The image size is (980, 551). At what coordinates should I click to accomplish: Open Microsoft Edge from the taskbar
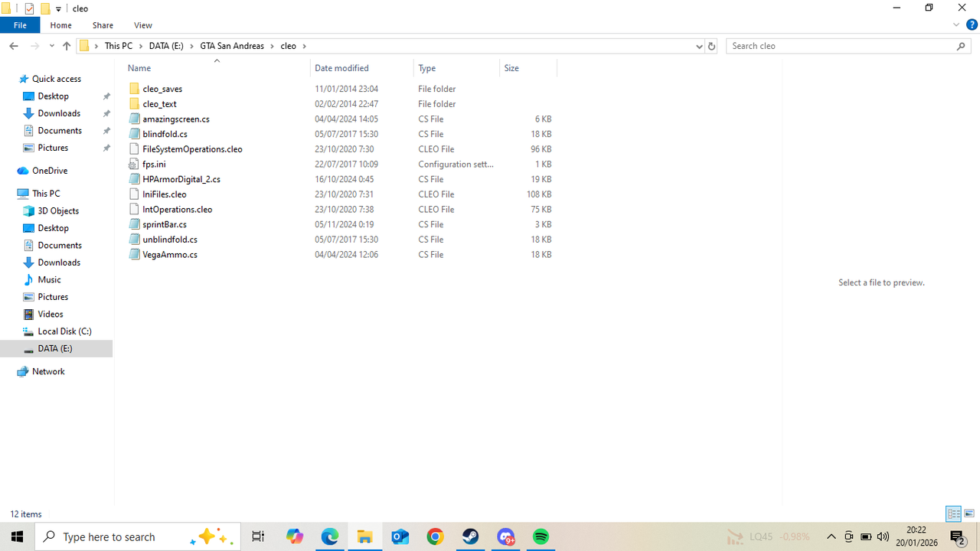coord(330,536)
